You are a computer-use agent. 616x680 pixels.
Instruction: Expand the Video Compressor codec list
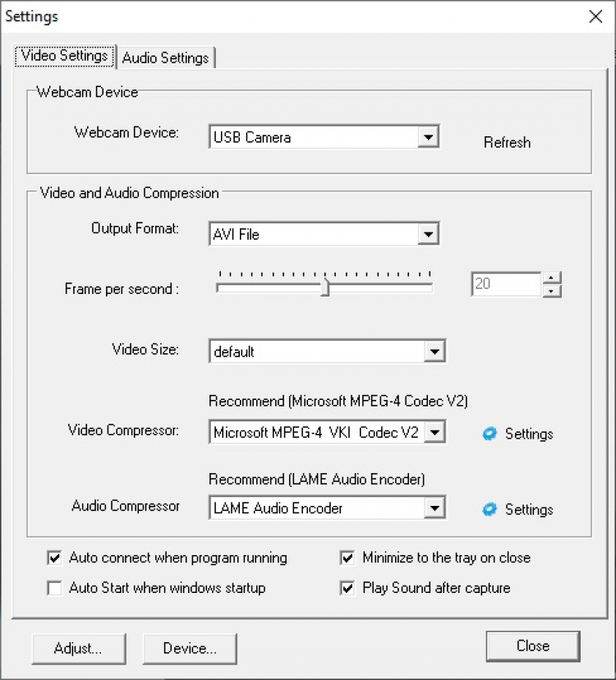point(434,432)
